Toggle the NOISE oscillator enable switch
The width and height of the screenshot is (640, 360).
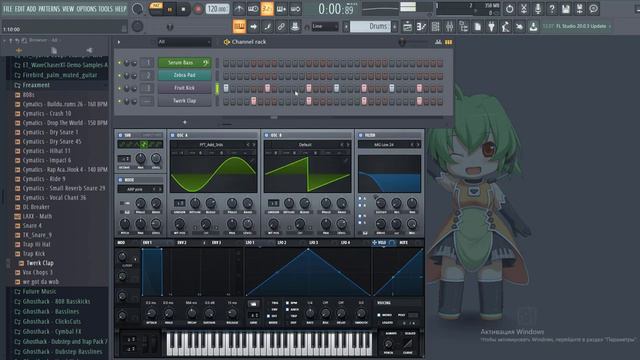120,180
